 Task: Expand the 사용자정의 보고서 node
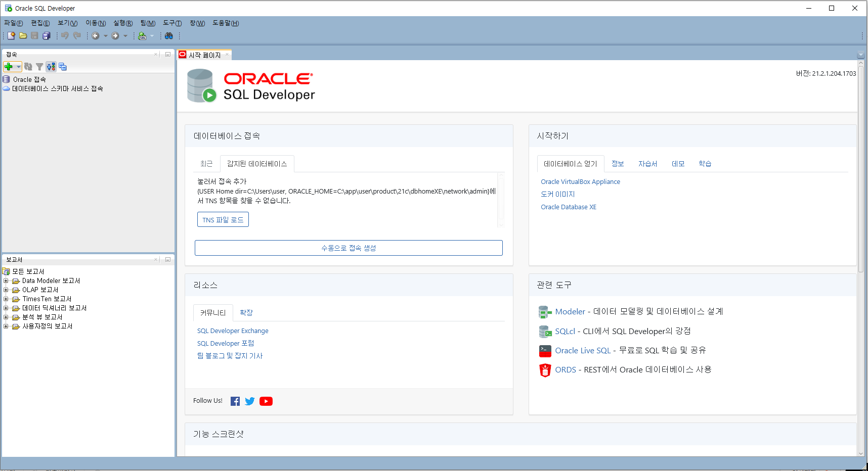point(6,326)
